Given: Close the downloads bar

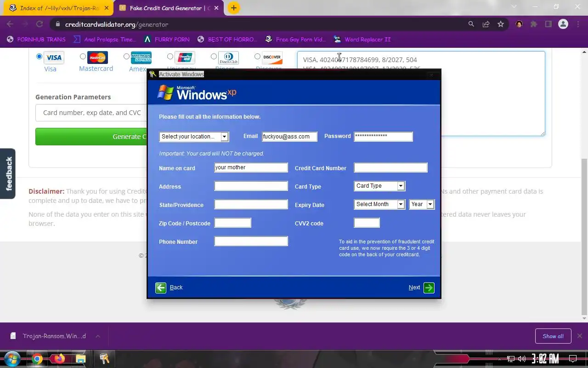Looking at the screenshot, I should point(580,336).
